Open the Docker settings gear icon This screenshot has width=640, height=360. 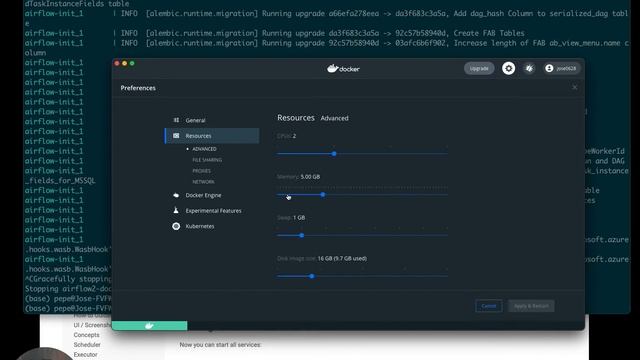point(508,69)
